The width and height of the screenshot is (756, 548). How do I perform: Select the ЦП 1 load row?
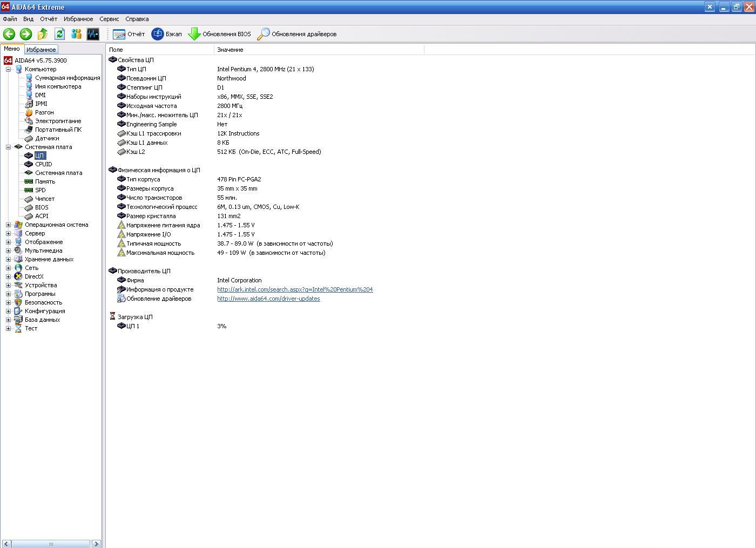pos(172,326)
